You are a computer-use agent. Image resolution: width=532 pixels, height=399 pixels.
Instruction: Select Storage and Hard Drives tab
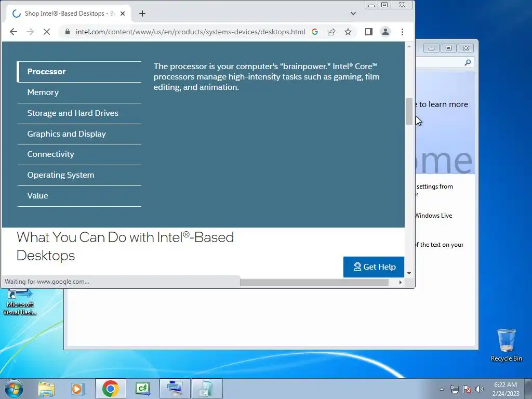(79, 113)
